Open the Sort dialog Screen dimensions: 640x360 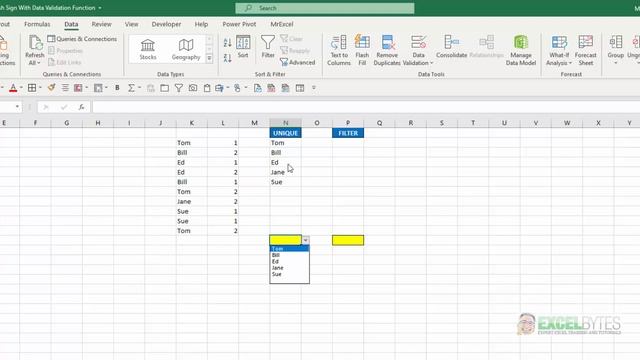[x=243, y=47]
